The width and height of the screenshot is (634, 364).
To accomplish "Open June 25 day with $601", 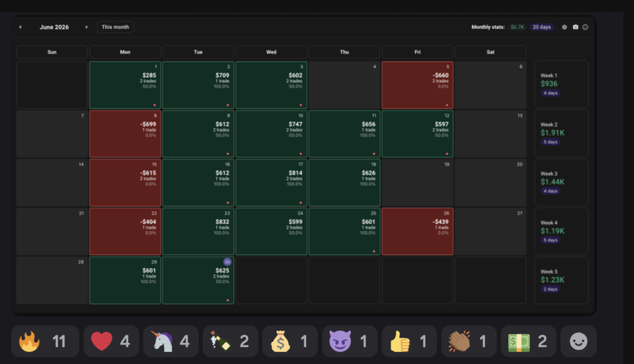I will point(344,232).
